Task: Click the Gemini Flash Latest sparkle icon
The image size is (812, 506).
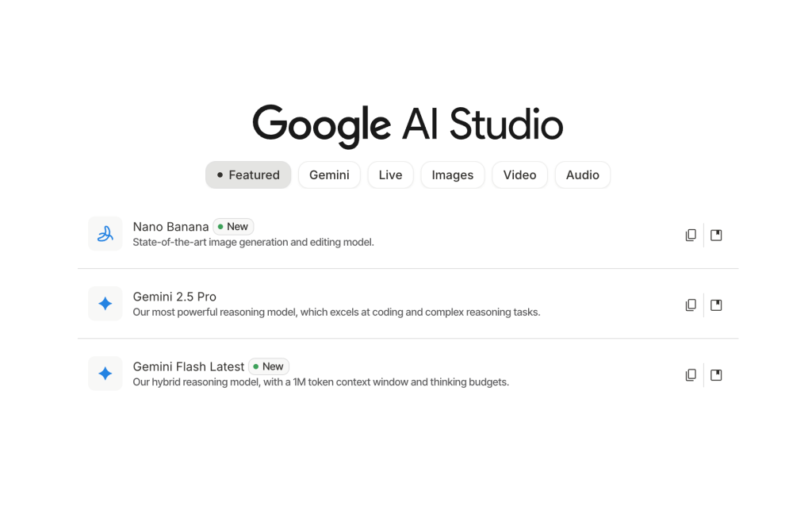Action: coord(105,374)
